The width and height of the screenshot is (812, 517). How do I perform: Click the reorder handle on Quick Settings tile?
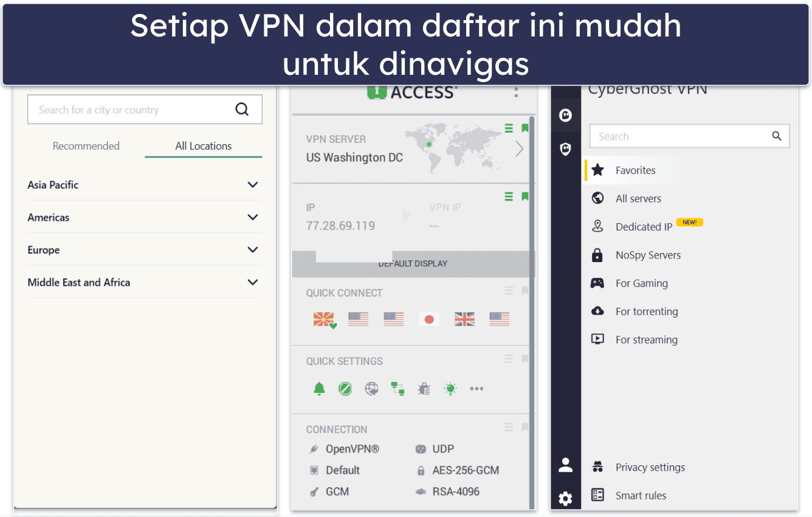pos(509,359)
